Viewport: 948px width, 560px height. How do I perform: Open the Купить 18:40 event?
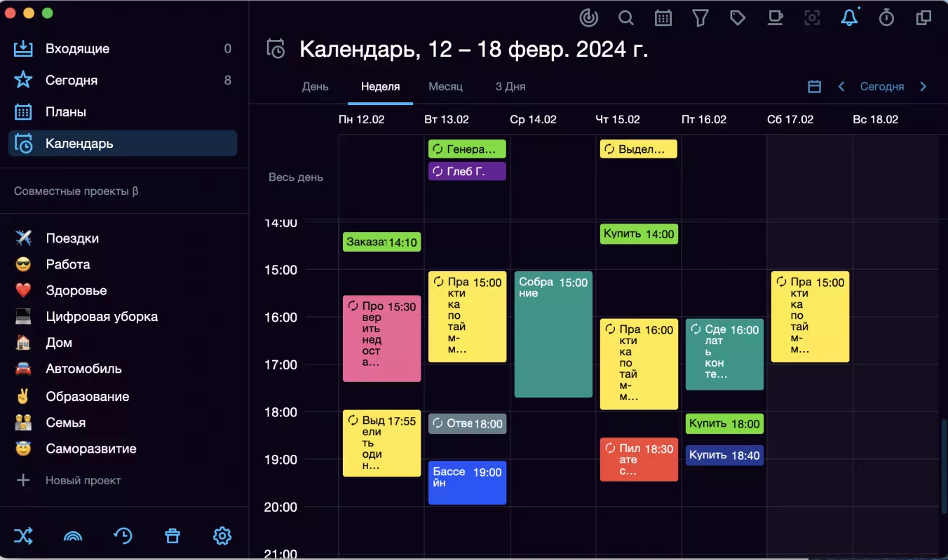coord(724,456)
